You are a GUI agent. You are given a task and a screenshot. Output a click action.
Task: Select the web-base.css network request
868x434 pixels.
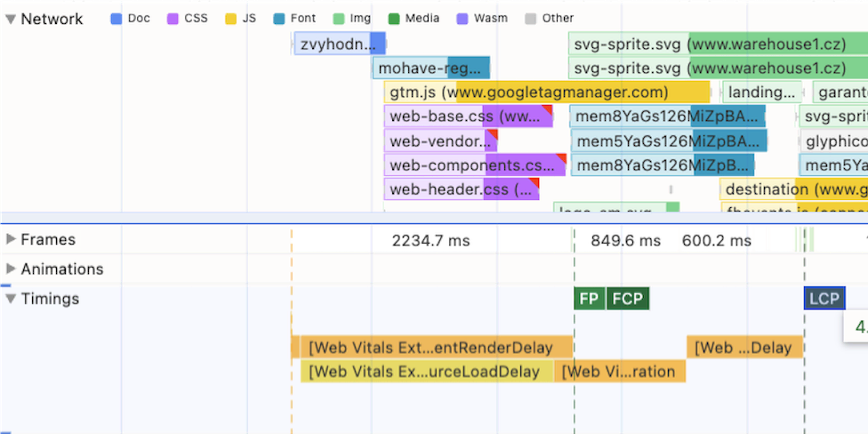pos(468,117)
